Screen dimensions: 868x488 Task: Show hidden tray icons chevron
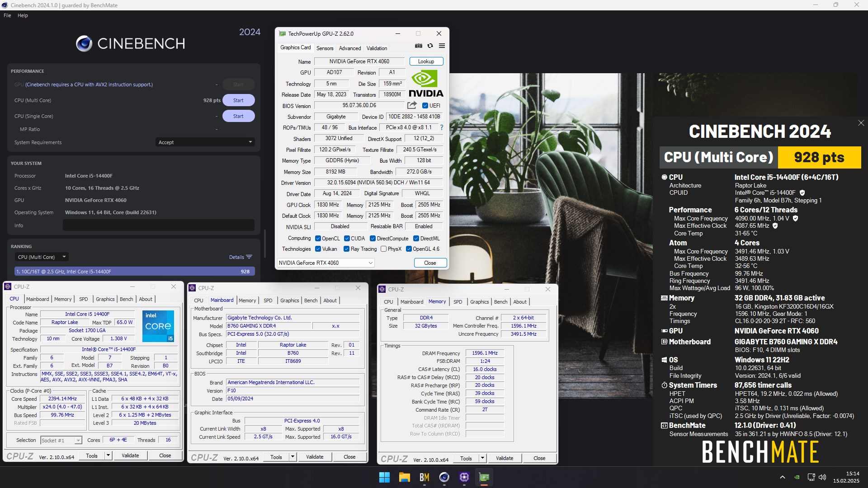782,477
